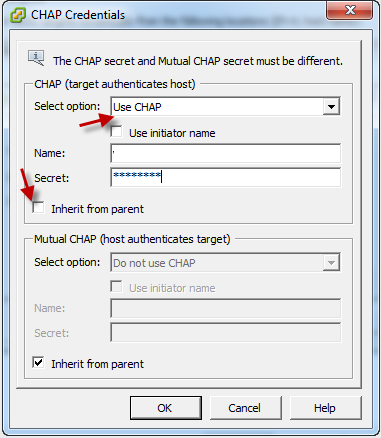Image resolution: width=381 pixels, height=438 pixels.
Task: Click the Mutual CHAP group label
Action: point(132,239)
